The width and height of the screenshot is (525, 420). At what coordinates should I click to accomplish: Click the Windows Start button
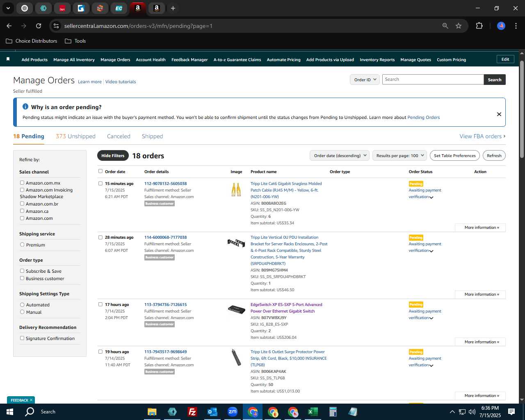(10, 412)
